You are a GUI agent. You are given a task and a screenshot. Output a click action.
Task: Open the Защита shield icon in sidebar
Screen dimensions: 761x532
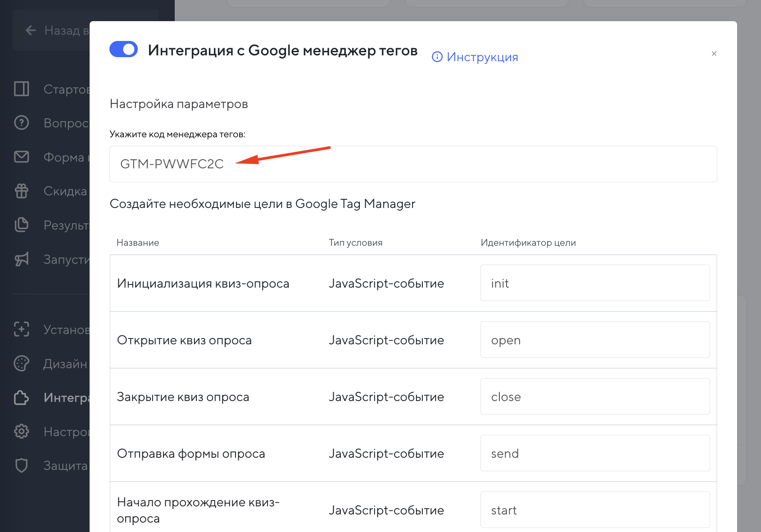(x=22, y=465)
